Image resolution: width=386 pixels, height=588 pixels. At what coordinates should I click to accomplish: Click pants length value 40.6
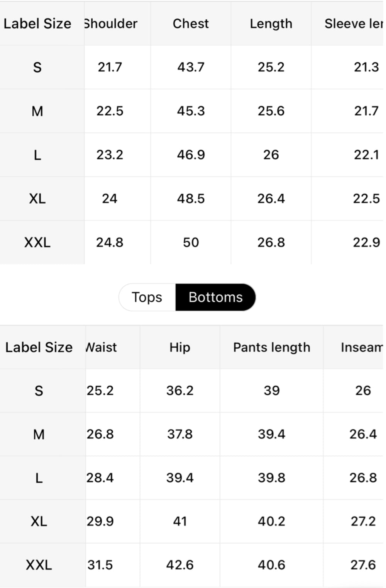(x=272, y=565)
